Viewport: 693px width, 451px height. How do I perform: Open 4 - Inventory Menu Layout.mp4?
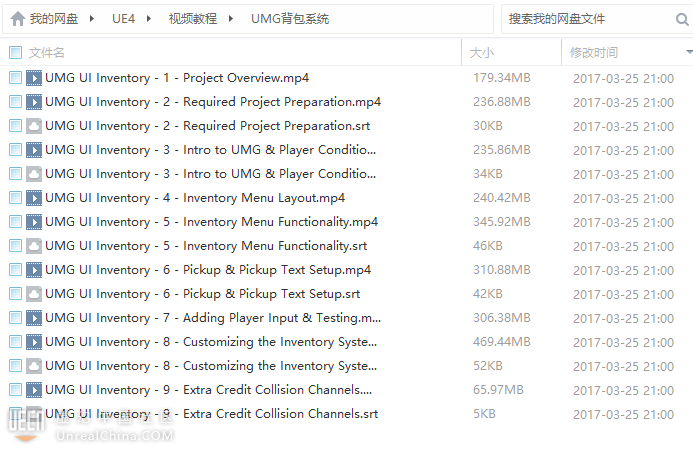195,198
